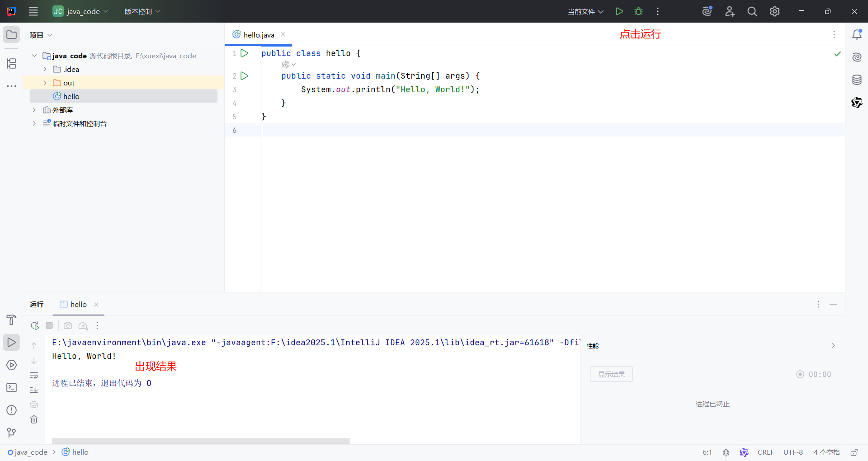Image resolution: width=868 pixels, height=461 pixels.
Task: Show more tool windows ellipsis in the left sidebar
Action: (x=11, y=86)
